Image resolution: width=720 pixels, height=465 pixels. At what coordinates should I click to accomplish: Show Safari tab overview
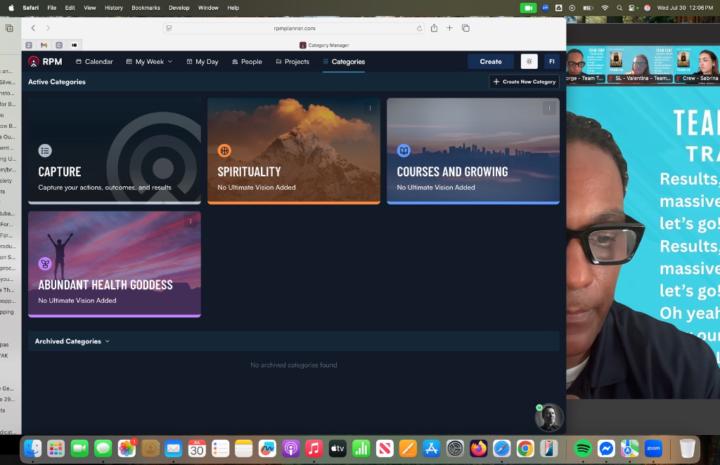pos(466,28)
